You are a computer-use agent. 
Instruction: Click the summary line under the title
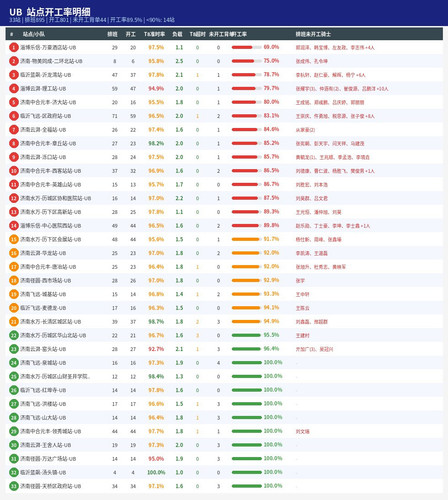92,20
